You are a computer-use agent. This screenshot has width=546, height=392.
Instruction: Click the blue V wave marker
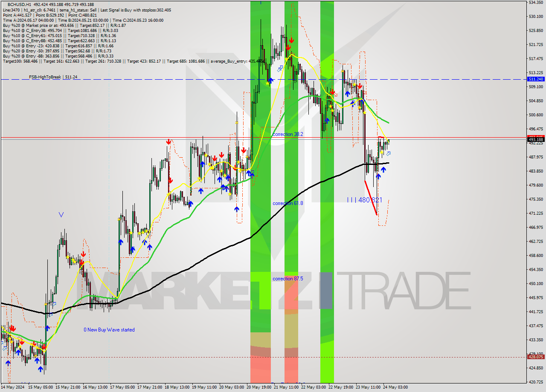[61, 215]
